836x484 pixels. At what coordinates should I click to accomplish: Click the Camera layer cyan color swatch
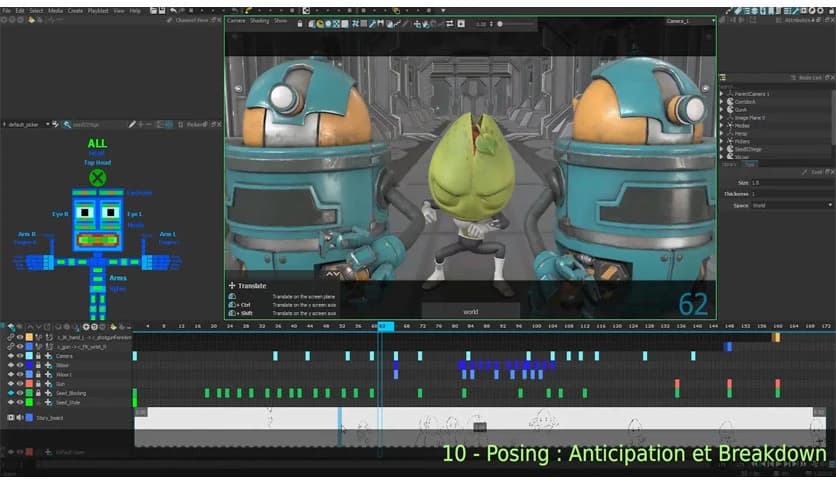tap(29, 356)
